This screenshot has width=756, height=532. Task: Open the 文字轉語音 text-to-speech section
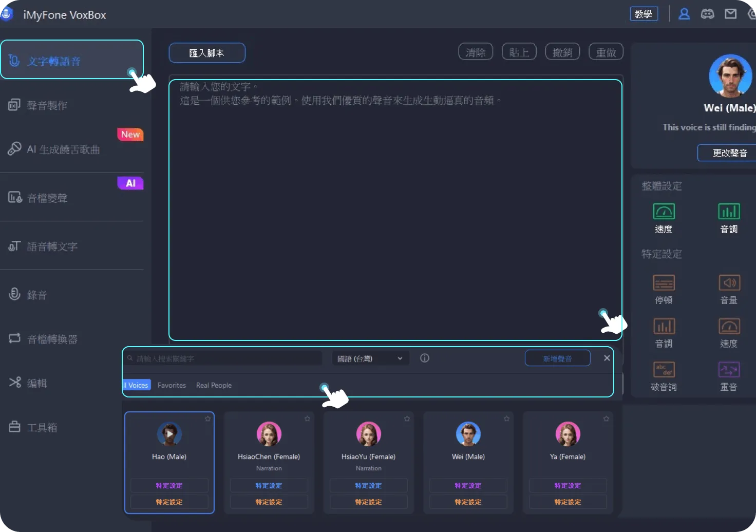[x=72, y=60]
